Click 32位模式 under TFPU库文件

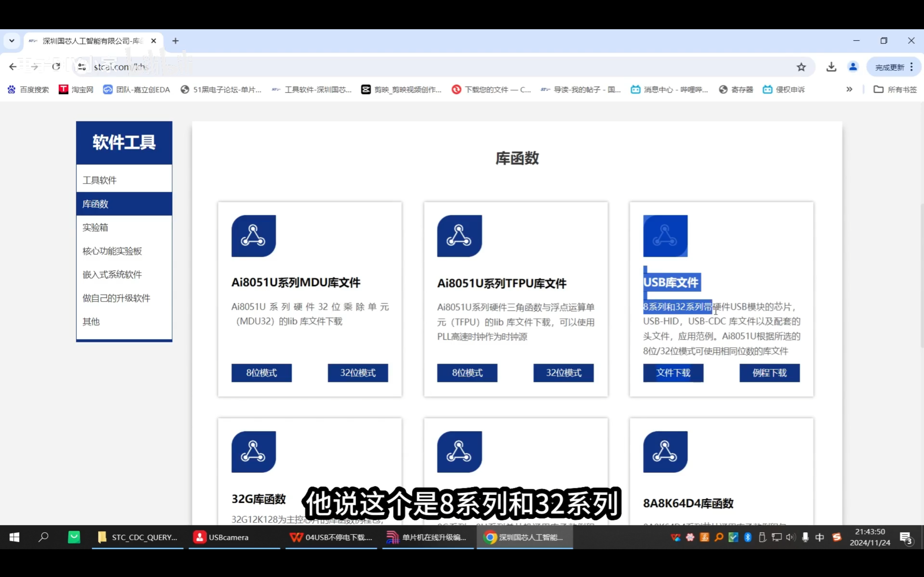563,373
